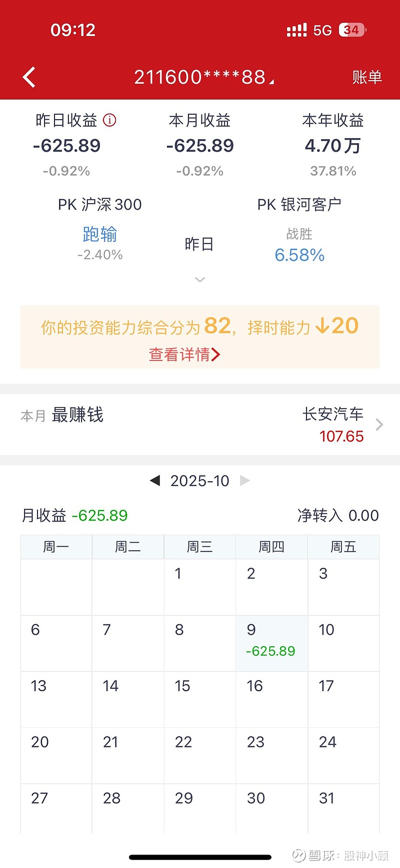Tap the 5G signal indicator
The height and width of the screenshot is (868, 400).
322,31
